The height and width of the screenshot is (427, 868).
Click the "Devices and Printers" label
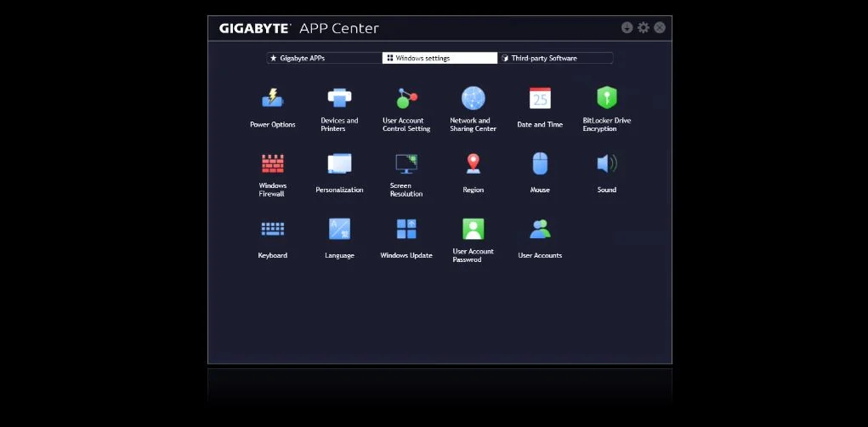pos(339,124)
